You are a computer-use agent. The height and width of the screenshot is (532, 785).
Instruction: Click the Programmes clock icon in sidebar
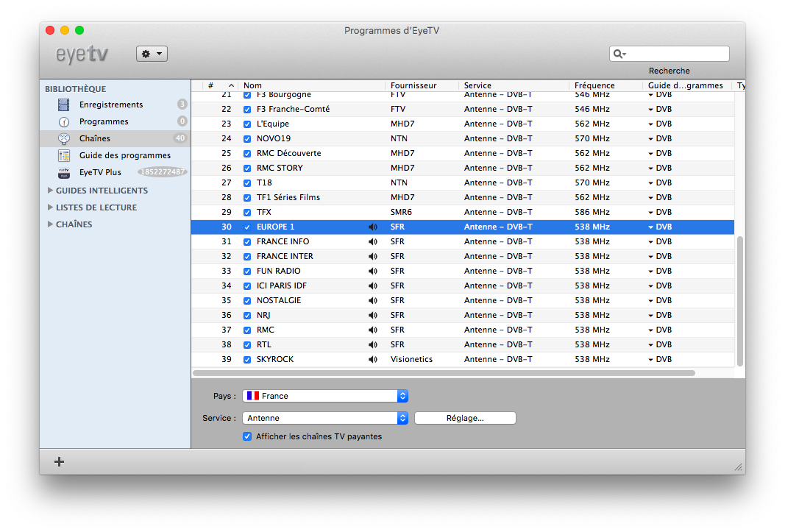(x=64, y=121)
